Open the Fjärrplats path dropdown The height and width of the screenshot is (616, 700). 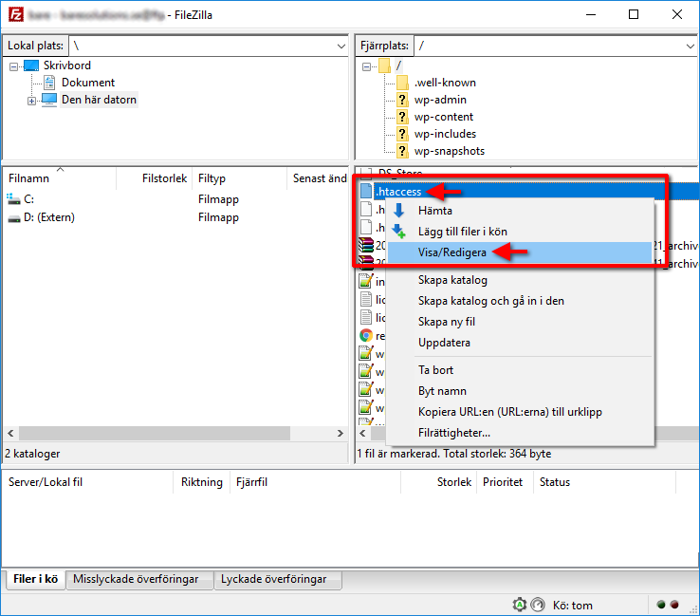tap(684, 46)
